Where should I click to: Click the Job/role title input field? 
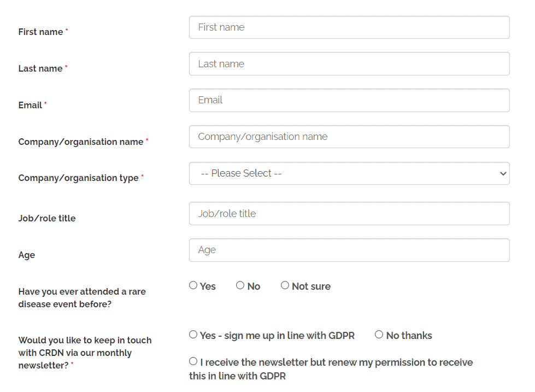tap(349, 213)
